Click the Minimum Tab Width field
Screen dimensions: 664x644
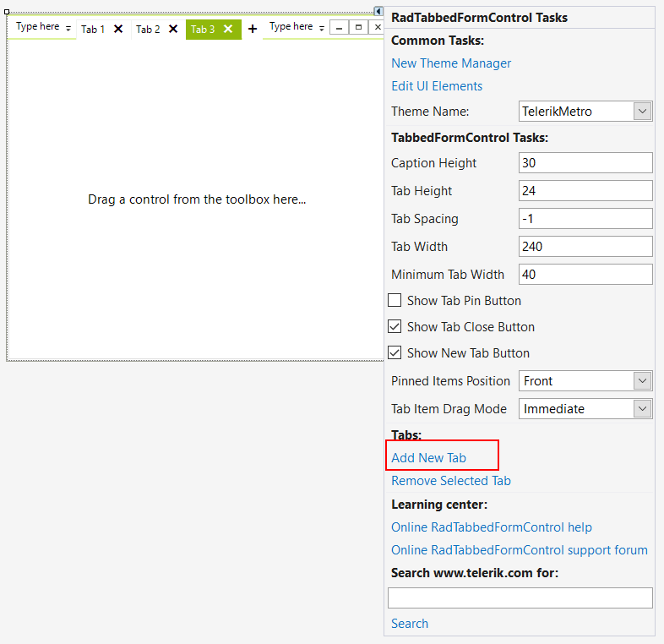(x=585, y=275)
